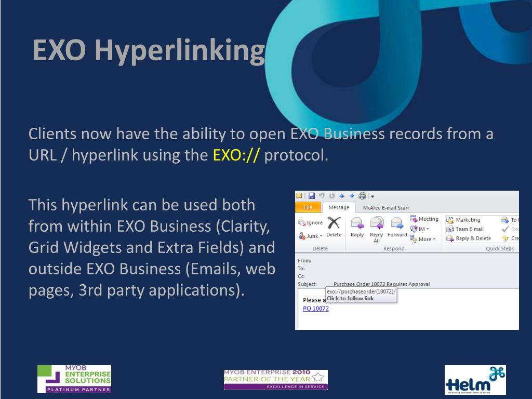The width and height of the screenshot is (532, 399).
Task: Click the Ignore conversation button
Action: click(311, 222)
